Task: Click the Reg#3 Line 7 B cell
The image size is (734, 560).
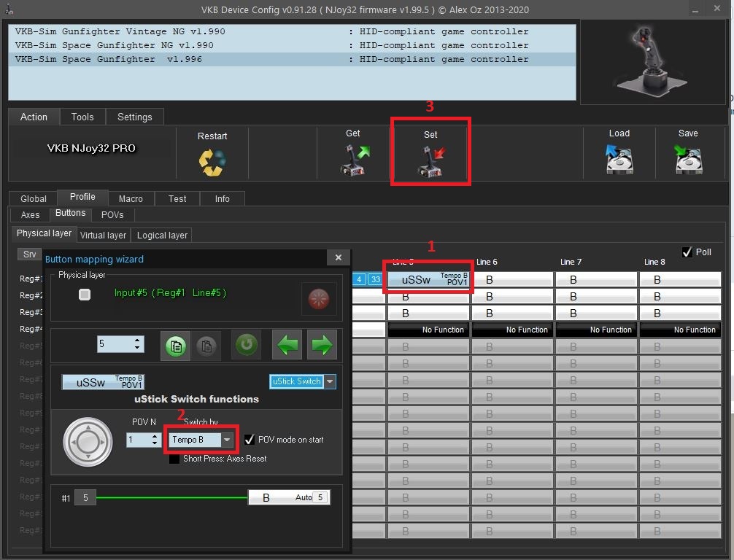Action: coord(596,313)
